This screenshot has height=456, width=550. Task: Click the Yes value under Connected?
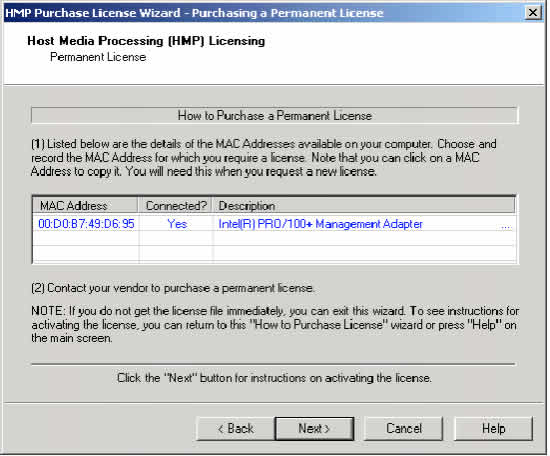pyautogui.click(x=177, y=224)
